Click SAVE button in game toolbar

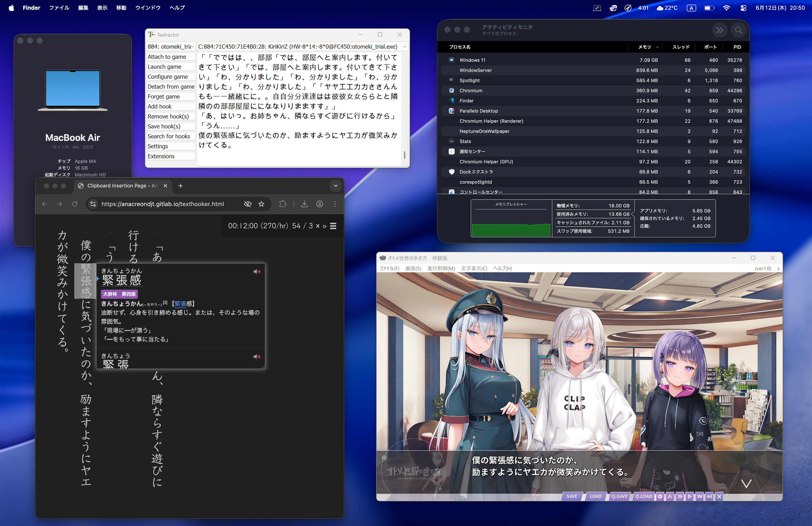pos(572,496)
